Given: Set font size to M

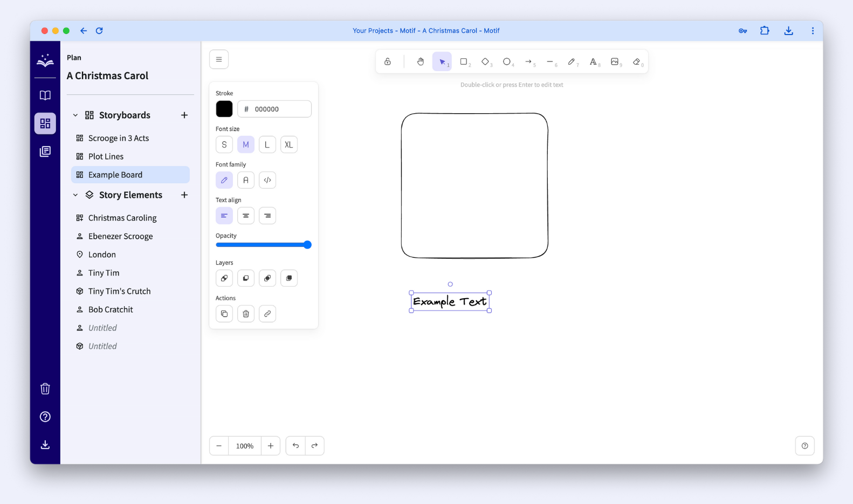Looking at the screenshot, I should click(x=246, y=144).
